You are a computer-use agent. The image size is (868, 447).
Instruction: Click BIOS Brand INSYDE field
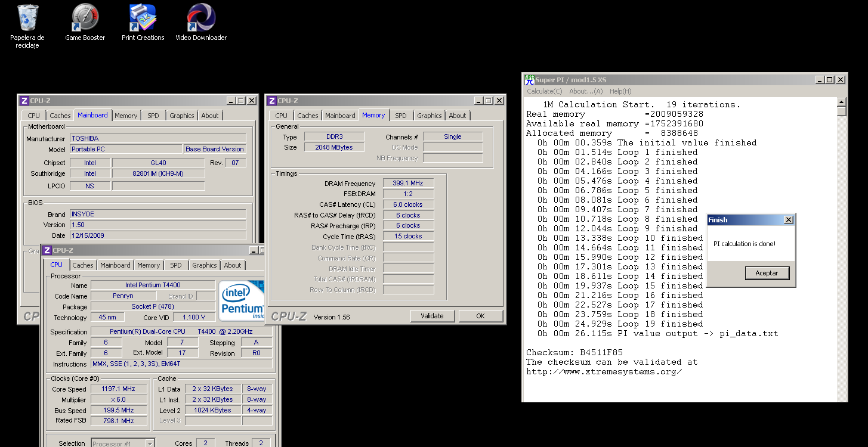click(157, 214)
